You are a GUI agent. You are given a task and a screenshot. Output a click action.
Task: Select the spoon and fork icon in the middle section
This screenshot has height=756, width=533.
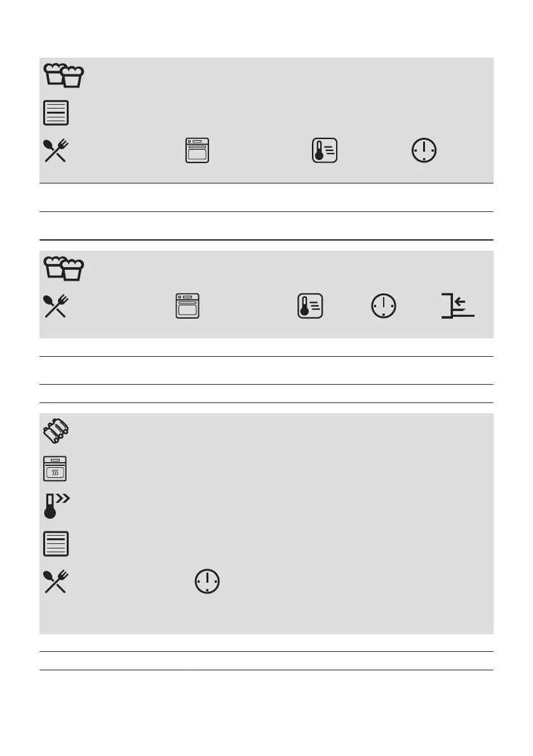click(x=56, y=306)
